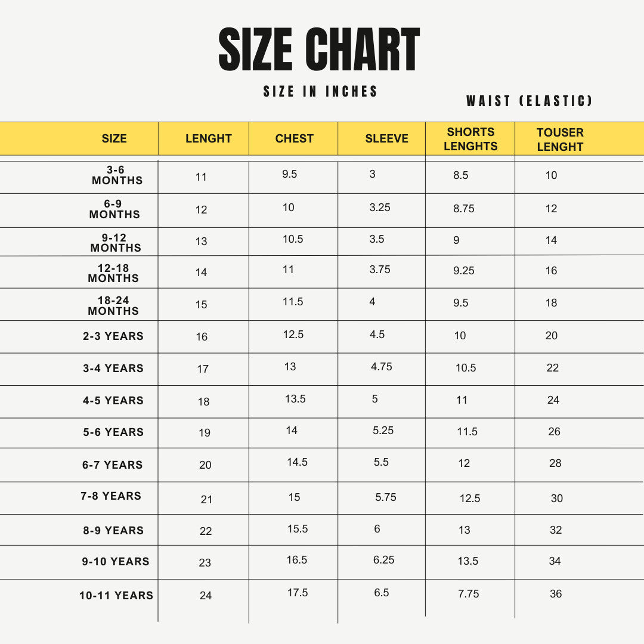Click the WAIST (ELASTIC) label

point(530,101)
